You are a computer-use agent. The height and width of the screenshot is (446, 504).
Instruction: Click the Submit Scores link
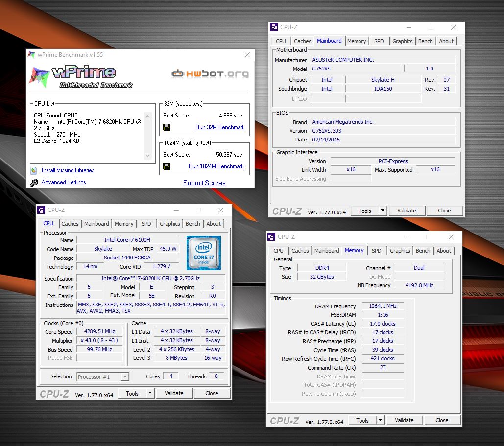[204, 183]
